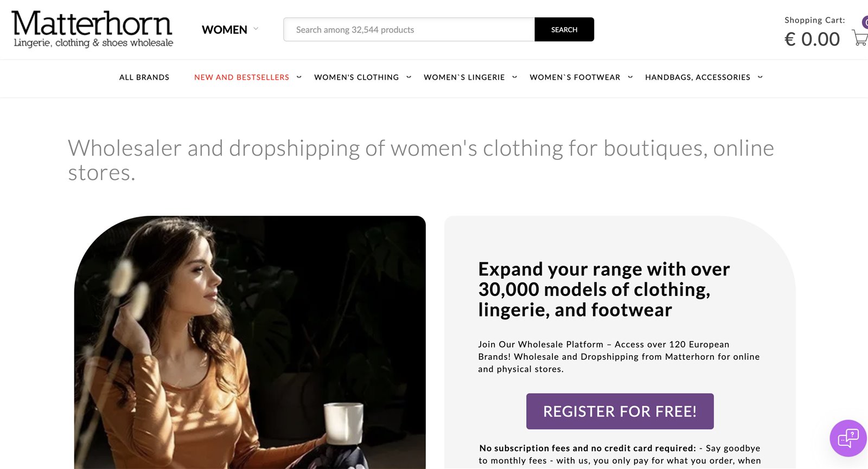Open the live chat help bubble
Screen dimensions: 868x469
click(x=848, y=438)
